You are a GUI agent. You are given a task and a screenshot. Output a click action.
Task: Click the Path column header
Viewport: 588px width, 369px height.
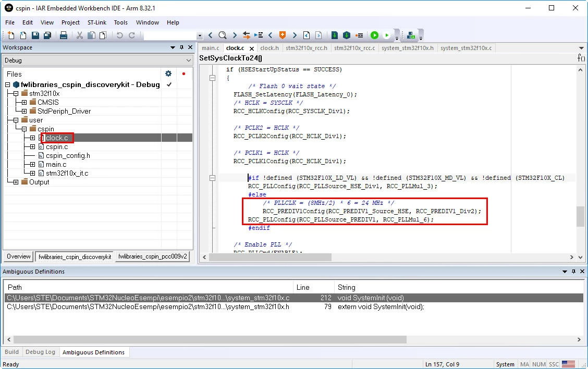tap(149, 287)
